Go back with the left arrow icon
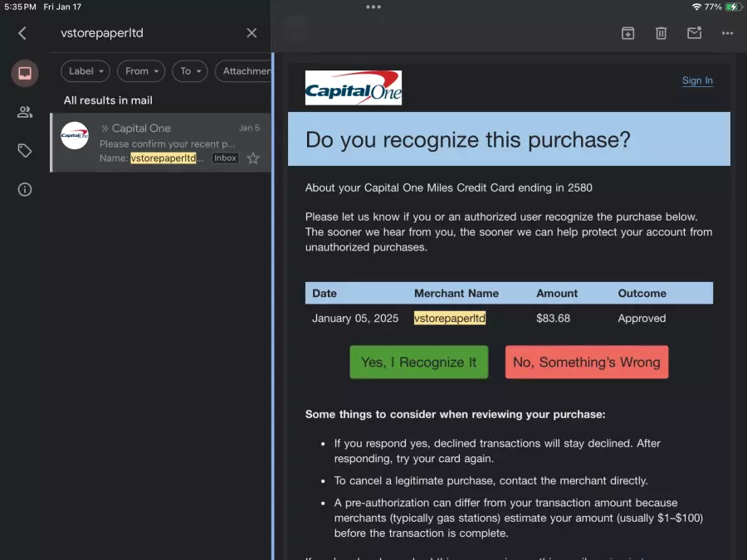This screenshot has width=747, height=560. [22, 33]
